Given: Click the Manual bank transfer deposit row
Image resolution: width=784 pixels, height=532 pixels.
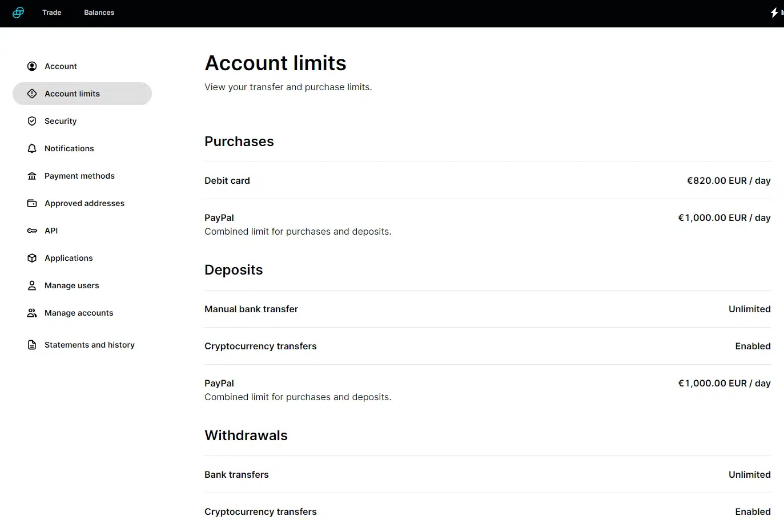Looking at the screenshot, I should tap(488, 309).
